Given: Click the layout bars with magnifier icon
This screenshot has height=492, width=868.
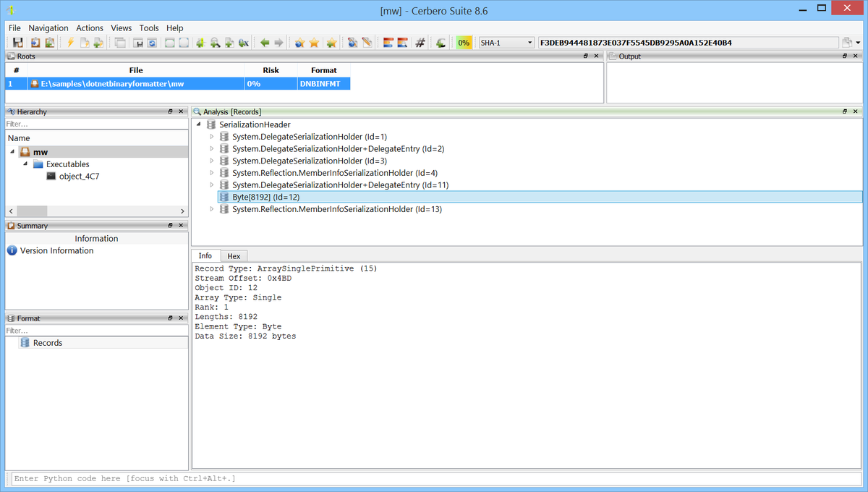Looking at the screenshot, I should click(x=403, y=43).
